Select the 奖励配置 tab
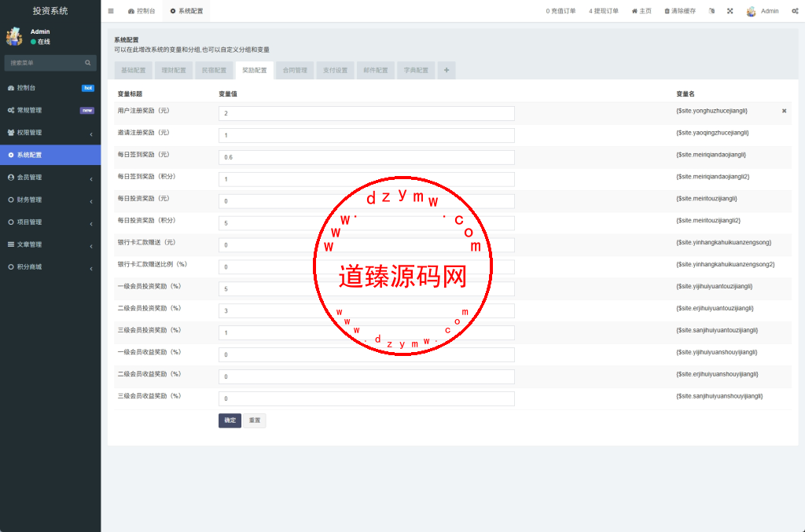The width and height of the screenshot is (805, 532). click(255, 70)
